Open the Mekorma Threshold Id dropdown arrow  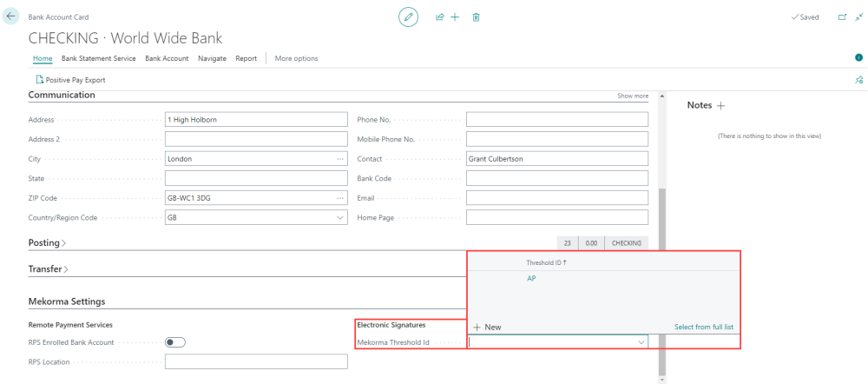(x=641, y=342)
